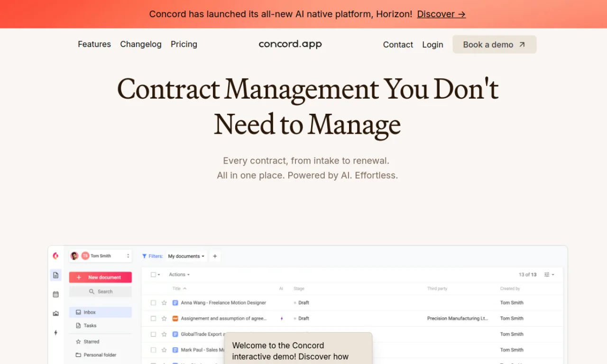Image resolution: width=607 pixels, height=364 pixels.
Task: Open Starred documents in the sidebar
Action: 88,342
